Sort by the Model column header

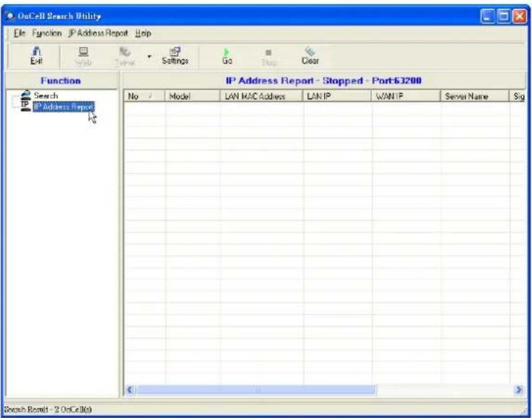click(193, 96)
